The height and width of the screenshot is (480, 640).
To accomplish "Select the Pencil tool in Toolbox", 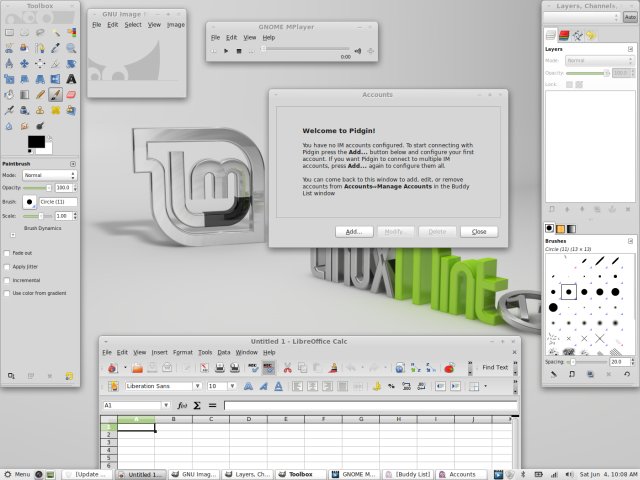I will coord(40,95).
